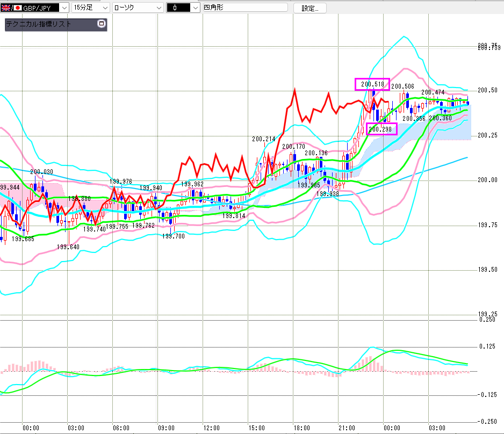The height and width of the screenshot is (434, 504).
Task: Click the 200.00 price axis label
Action: 488,180
